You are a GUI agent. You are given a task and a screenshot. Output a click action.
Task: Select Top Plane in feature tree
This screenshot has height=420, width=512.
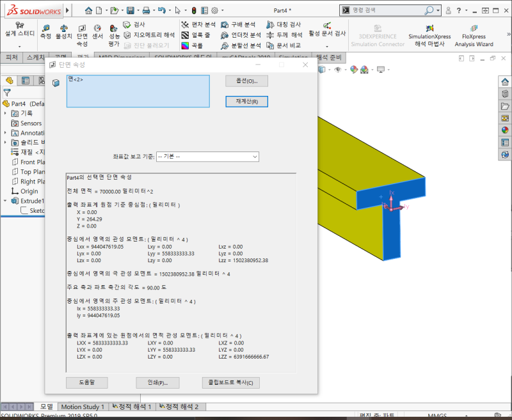coord(28,172)
